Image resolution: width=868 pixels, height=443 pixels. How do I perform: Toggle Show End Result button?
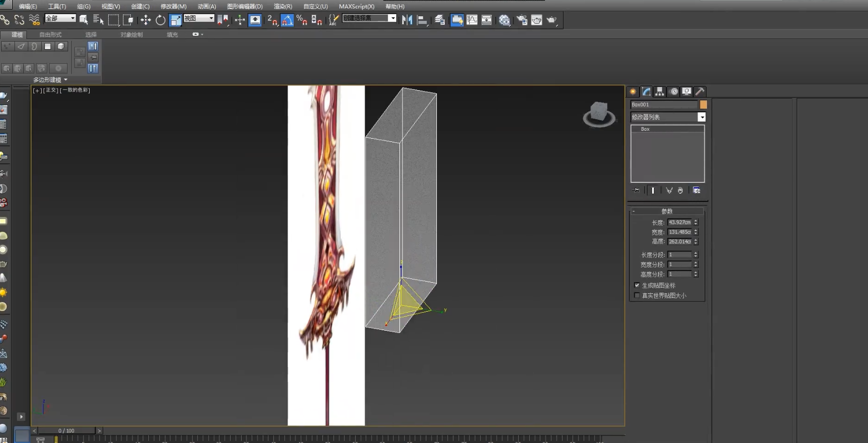(x=653, y=190)
